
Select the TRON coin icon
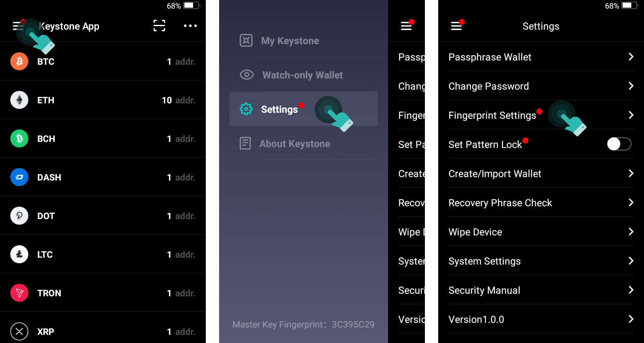19,293
